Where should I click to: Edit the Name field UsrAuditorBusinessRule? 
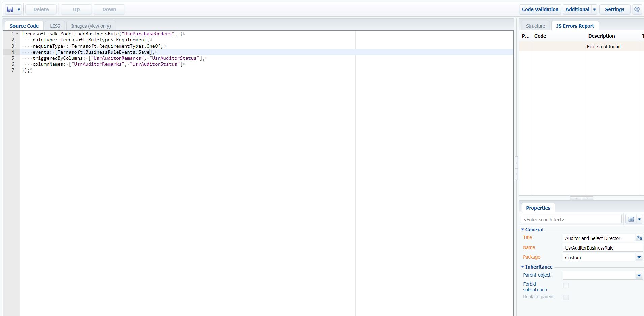point(603,248)
